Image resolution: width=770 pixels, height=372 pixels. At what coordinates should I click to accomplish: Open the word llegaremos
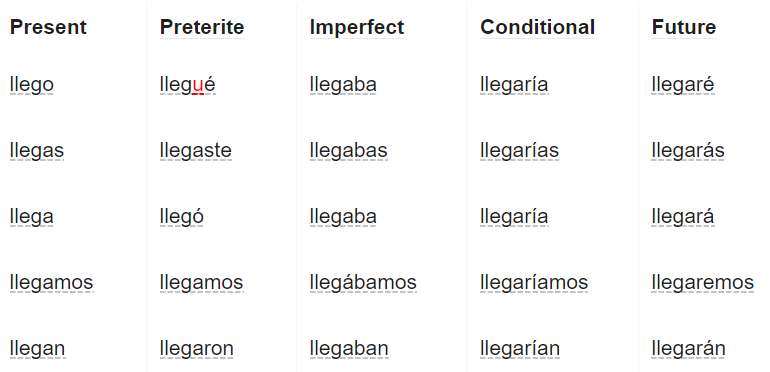702,283
